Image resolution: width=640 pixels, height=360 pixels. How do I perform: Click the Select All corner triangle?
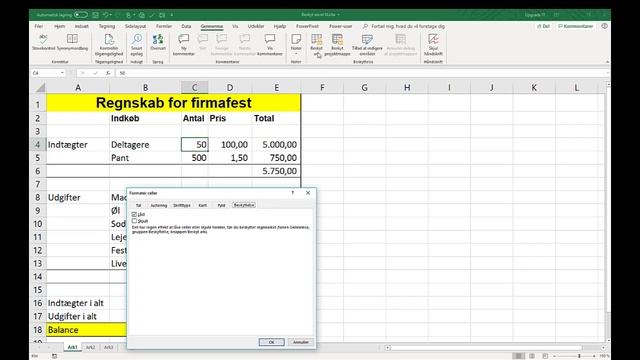[40, 87]
